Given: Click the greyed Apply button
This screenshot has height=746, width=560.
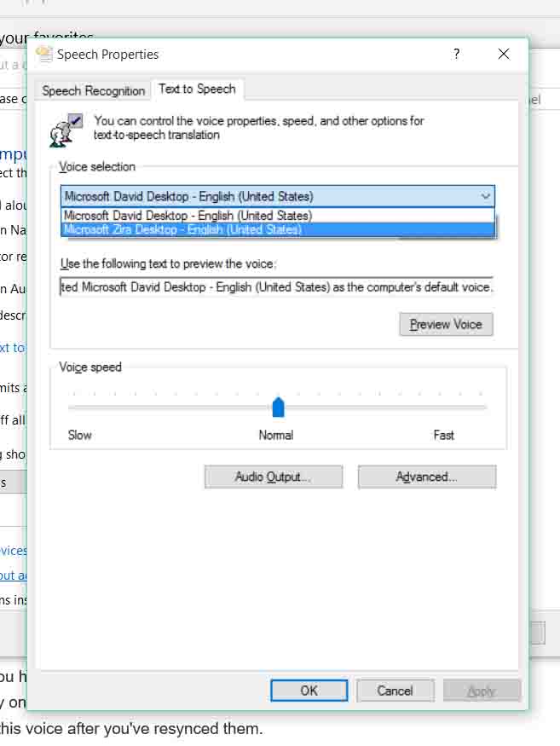Looking at the screenshot, I should (482, 691).
